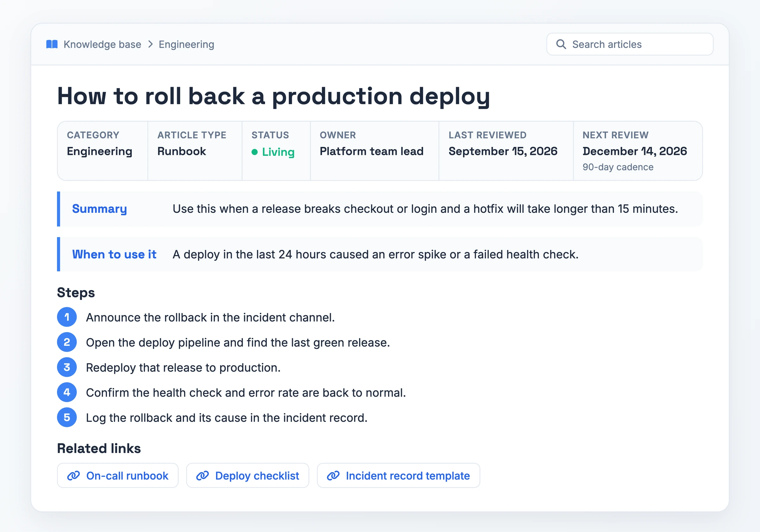Click the Summary sentence about hotfix timing

coord(425,209)
